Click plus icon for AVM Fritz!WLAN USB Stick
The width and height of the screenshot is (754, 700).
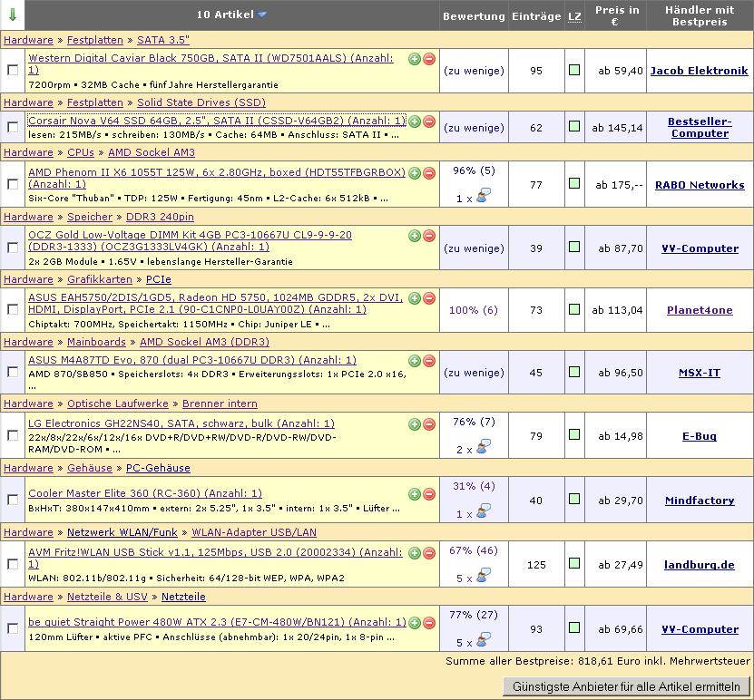click(415, 553)
